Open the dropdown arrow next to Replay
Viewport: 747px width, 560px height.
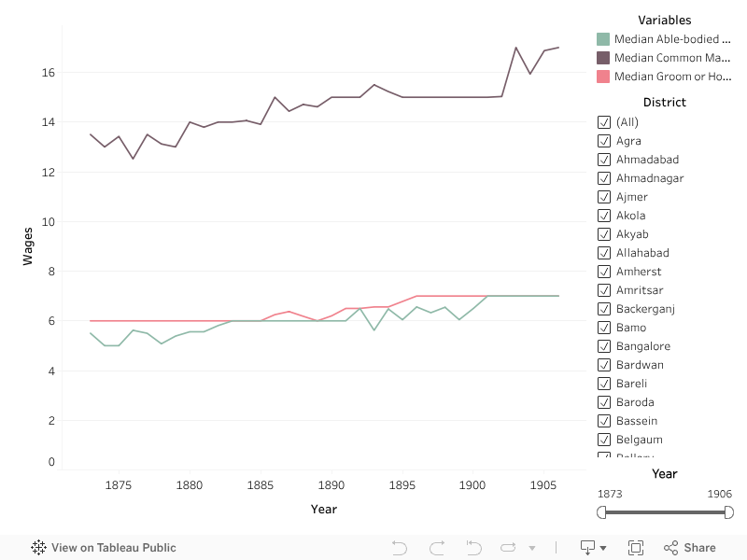(532, 549)
